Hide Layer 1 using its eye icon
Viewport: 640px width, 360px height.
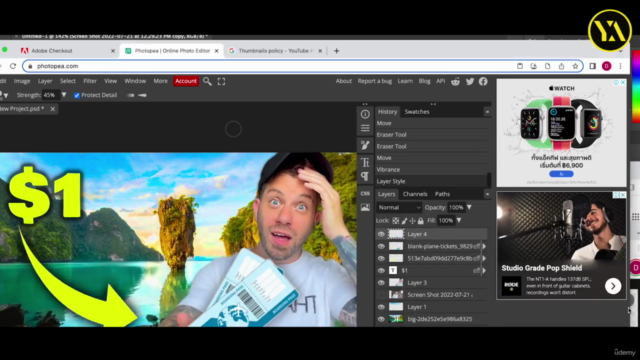tap(381, 307)
